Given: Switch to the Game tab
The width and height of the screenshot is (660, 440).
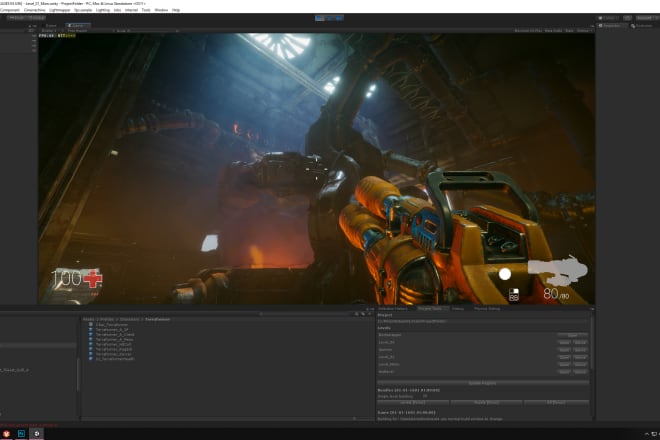Looking at the screenshot, I should (x=76, y=26).
